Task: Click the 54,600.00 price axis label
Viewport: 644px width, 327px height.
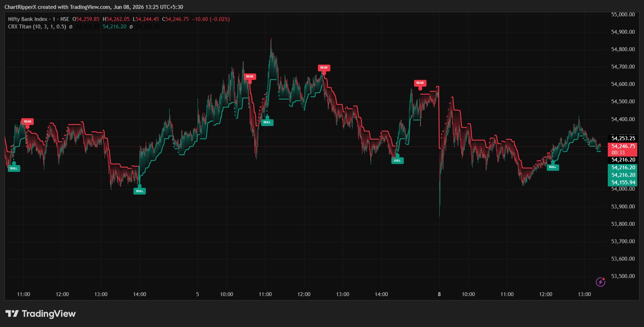Action: coord(623,84)
